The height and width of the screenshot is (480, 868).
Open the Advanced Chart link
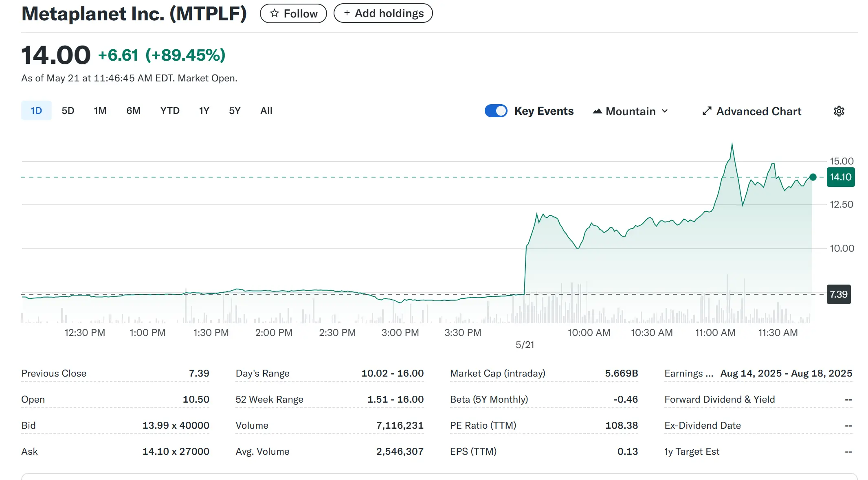(758, 111)
